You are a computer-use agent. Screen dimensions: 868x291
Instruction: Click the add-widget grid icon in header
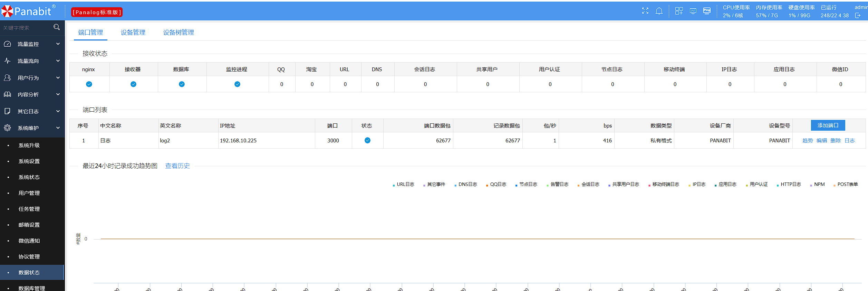(x=679, y=11)
